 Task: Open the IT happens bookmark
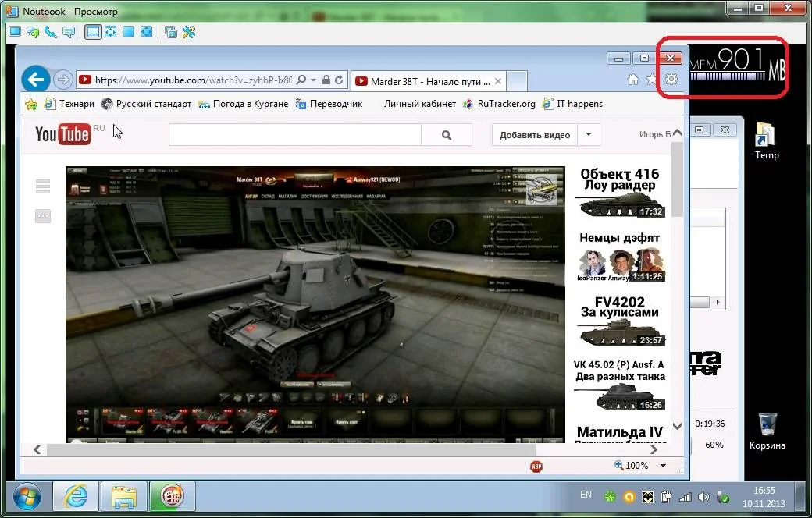pyautogui.click(x=573, y=104)
